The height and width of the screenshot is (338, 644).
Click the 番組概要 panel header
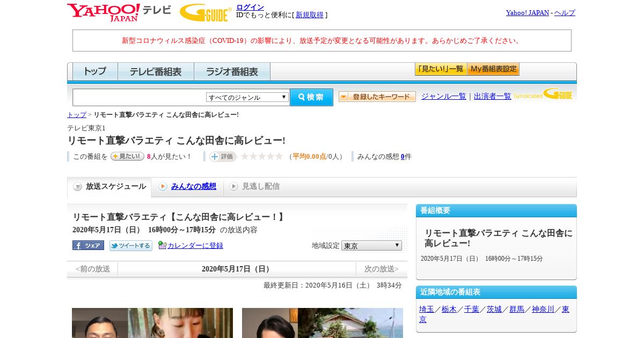point(496,210)
